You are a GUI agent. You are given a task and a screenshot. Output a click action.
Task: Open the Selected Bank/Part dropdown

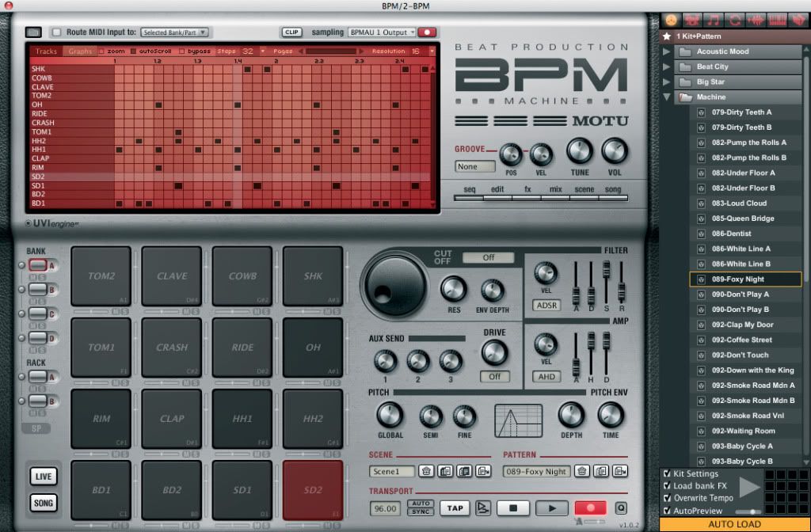point(174,32)
